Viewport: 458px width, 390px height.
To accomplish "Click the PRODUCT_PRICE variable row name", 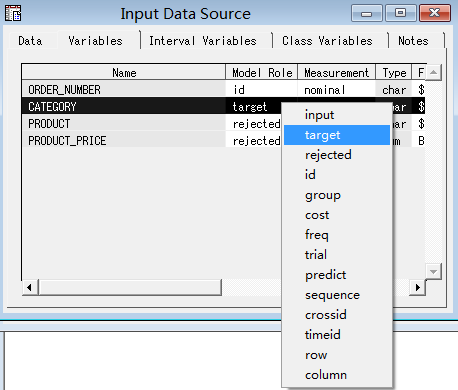I will 67,141.
